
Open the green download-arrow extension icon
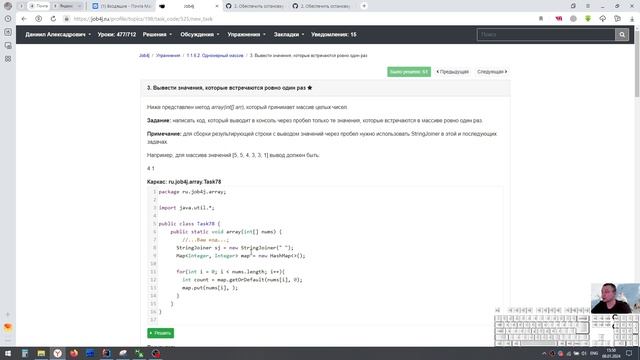click(588, 19)
